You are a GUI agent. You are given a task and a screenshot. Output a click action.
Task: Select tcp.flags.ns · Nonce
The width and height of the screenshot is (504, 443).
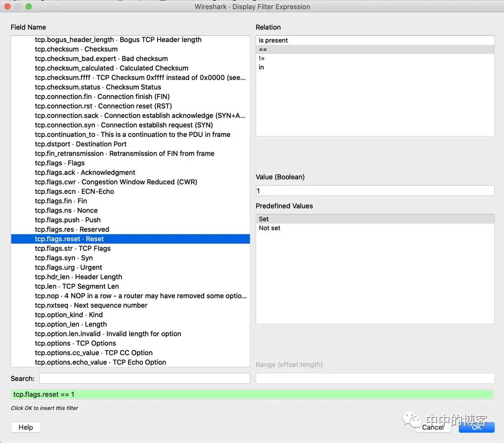tap(131, 210)
